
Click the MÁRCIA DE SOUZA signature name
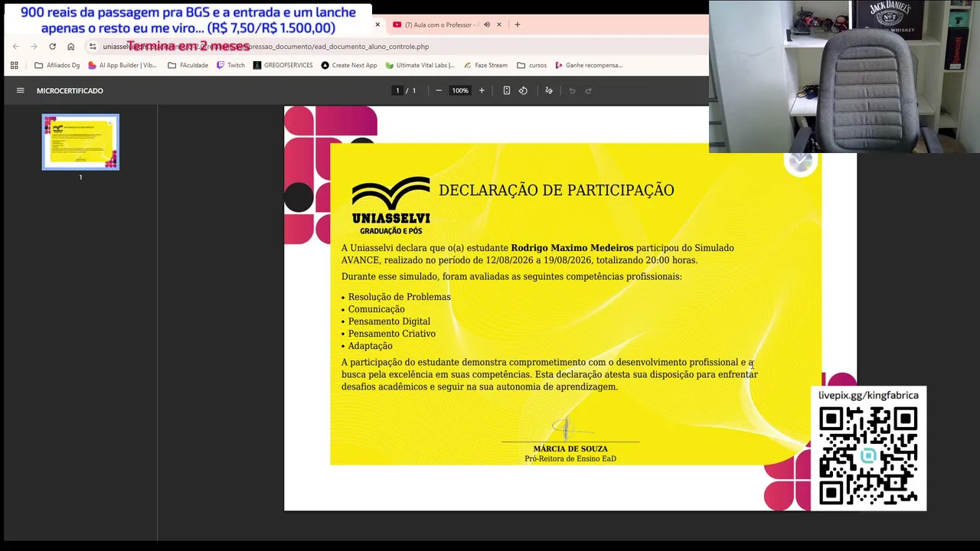(x=570, y=449)
